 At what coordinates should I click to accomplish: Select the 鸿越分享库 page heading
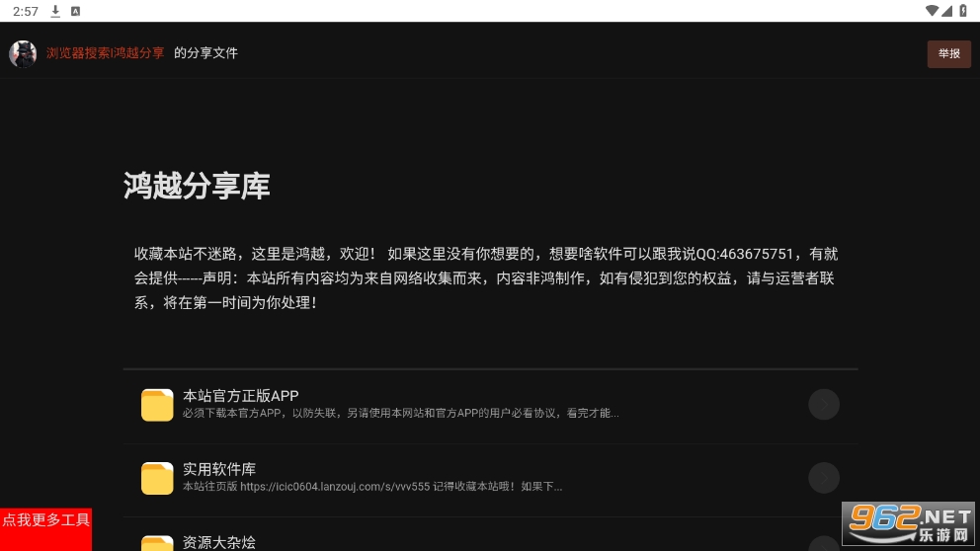tap(197, 186)
